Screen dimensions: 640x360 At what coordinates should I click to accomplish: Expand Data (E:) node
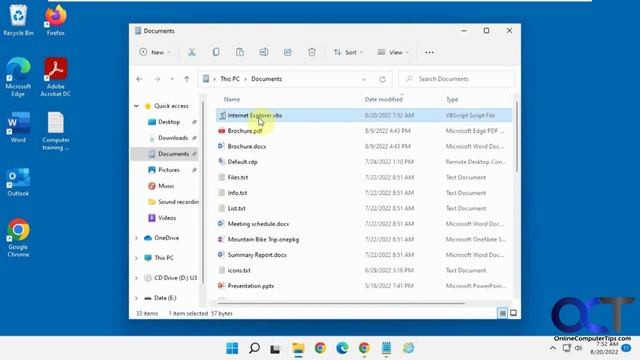pyautogui.click(x=136, y=298)
